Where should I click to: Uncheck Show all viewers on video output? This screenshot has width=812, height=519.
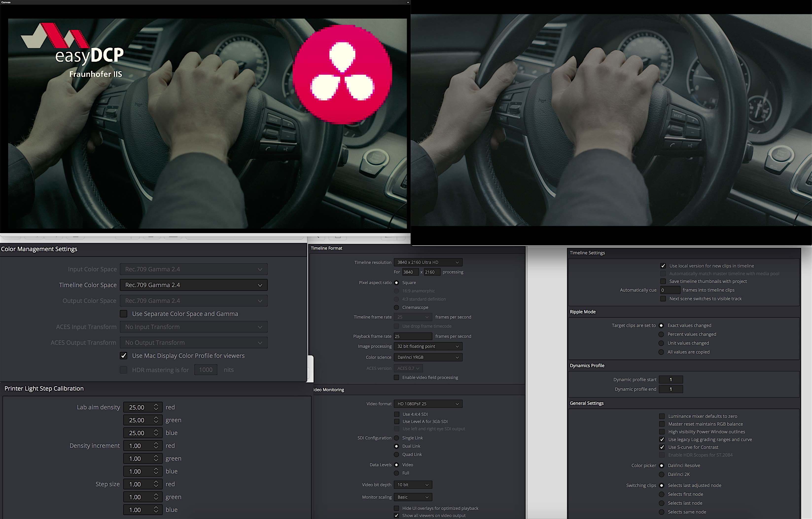click(397, 516)
